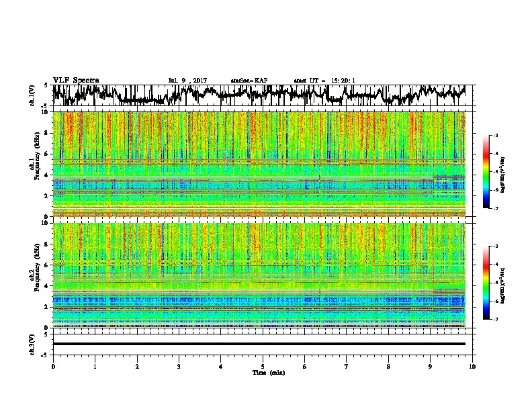Screen dimensions: 532x411
Task: Select the ch.1 spectrogram panel
Action: pos(263,164)
